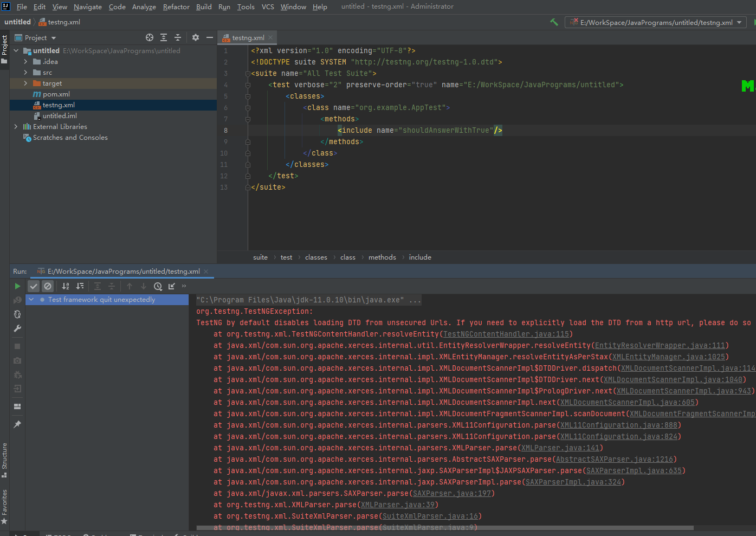Show more Run toolbar options chevrons
Viewport: 756px width, 536px height.
coord(184,286)
